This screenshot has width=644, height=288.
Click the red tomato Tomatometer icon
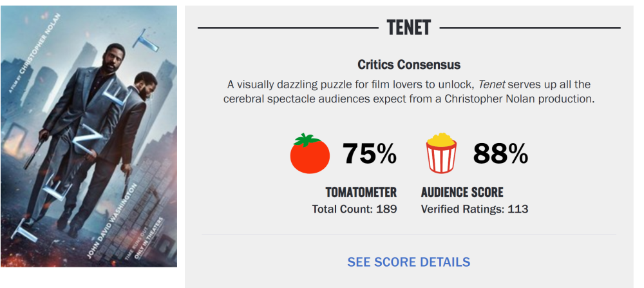(x=310, y=153)
